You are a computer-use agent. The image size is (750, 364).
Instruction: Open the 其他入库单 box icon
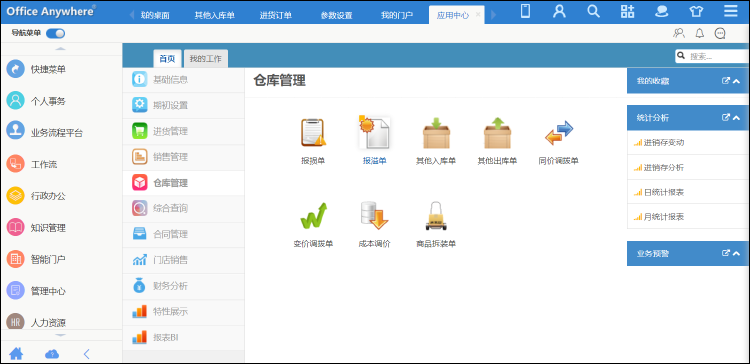point(436,132)
